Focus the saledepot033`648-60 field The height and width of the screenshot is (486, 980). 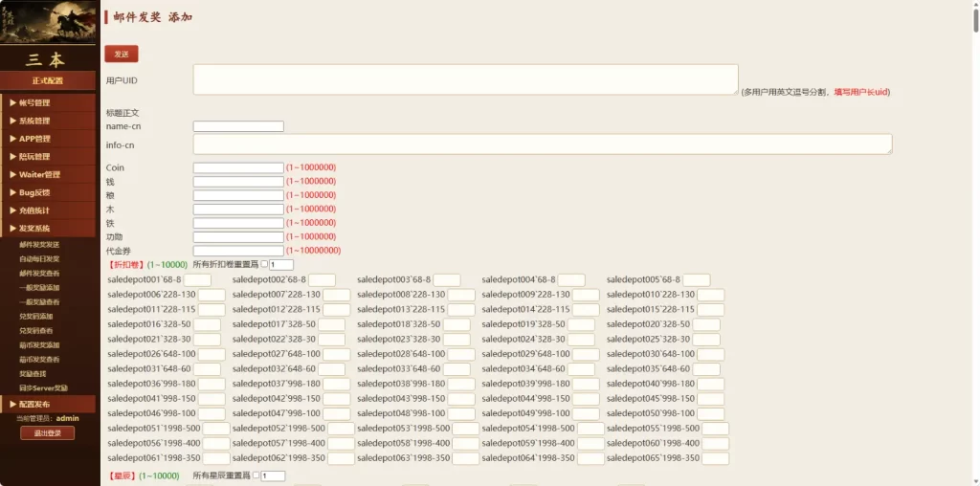coord(457,370)
